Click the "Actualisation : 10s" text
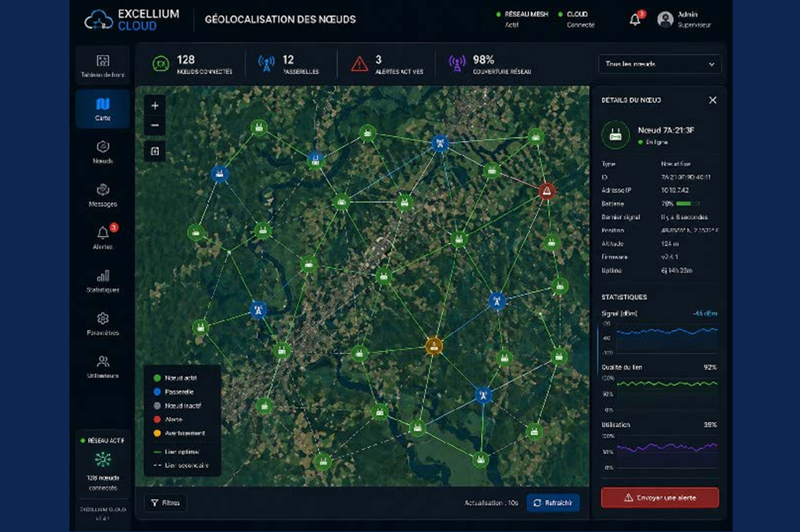 pos(491,503)
